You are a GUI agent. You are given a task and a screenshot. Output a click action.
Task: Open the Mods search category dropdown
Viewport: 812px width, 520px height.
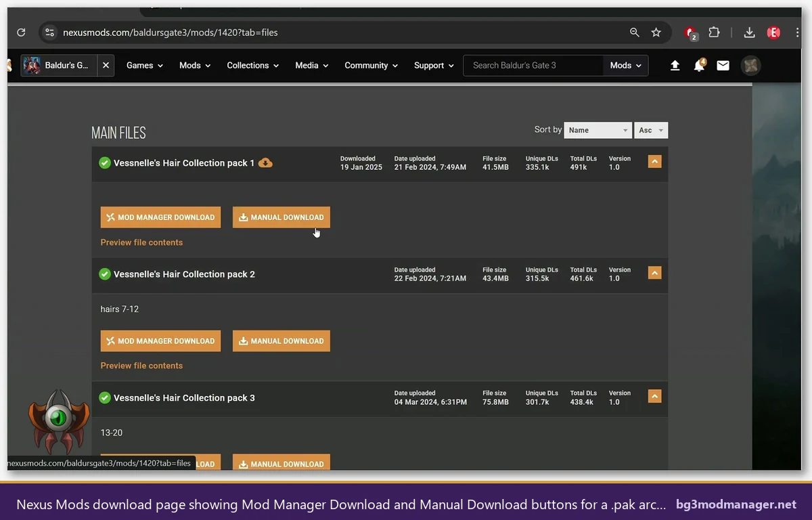625,66
